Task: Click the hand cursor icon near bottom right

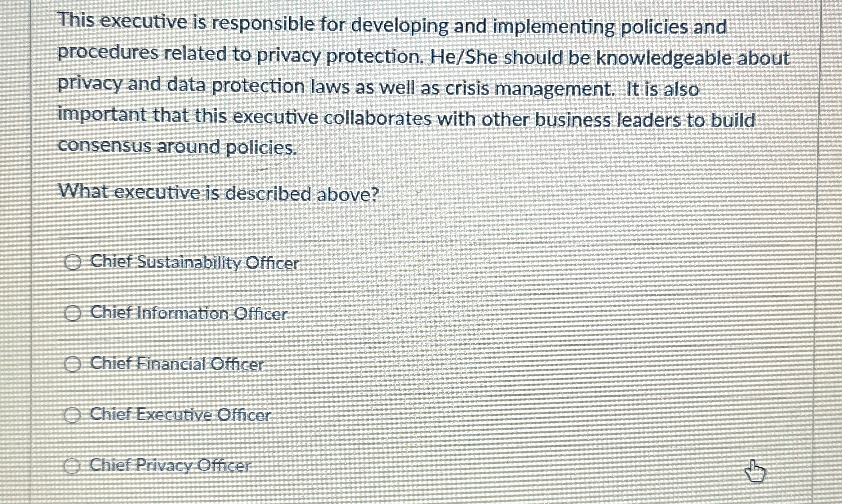Action: click(x=756, y=470)
